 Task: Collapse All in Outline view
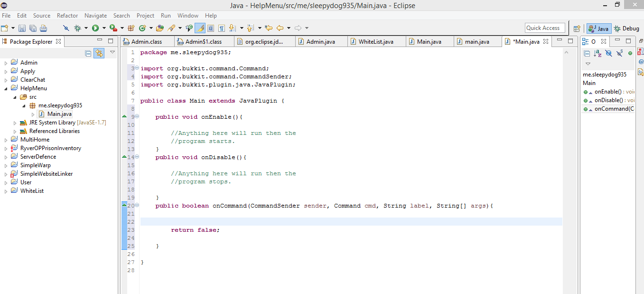click(x=587, y=53)
